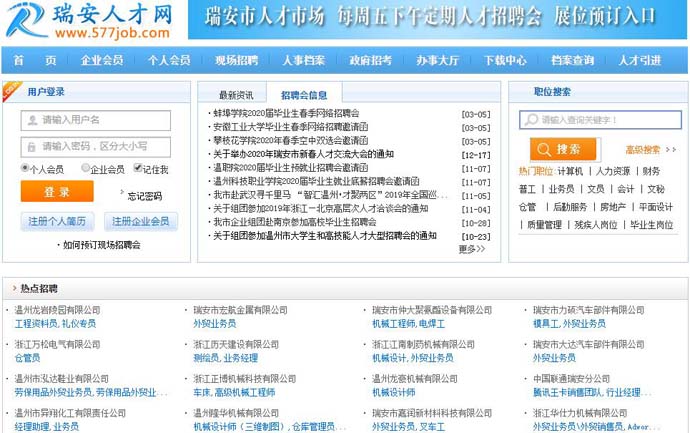The width and height of the screenshot is (690, 433).
Task: Switch to 招聘会信息 tab
Action: (x=304, y=95)
